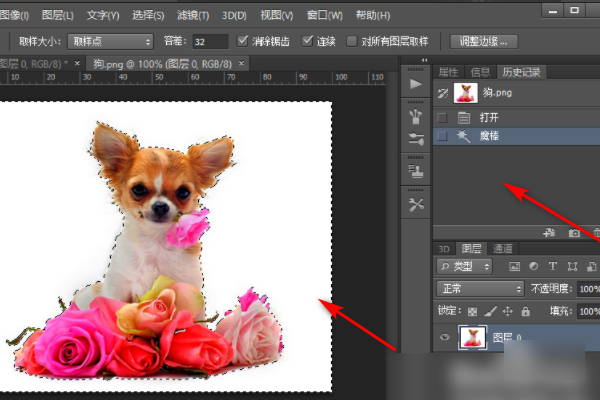Click the adjustment layer filter icon
The image size is (600, 400).
coord(532,267)
